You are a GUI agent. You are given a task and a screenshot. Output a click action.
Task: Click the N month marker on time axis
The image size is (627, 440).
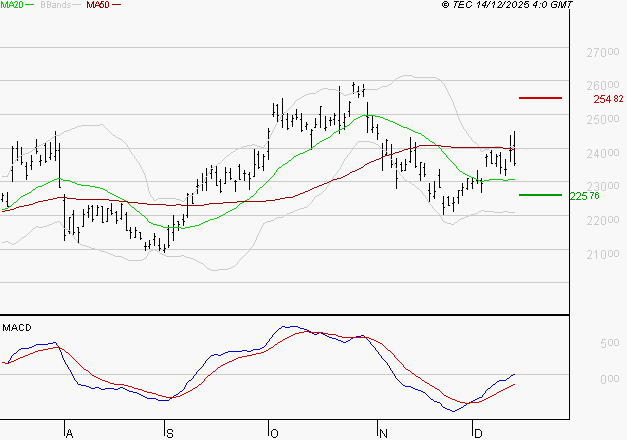383,434
